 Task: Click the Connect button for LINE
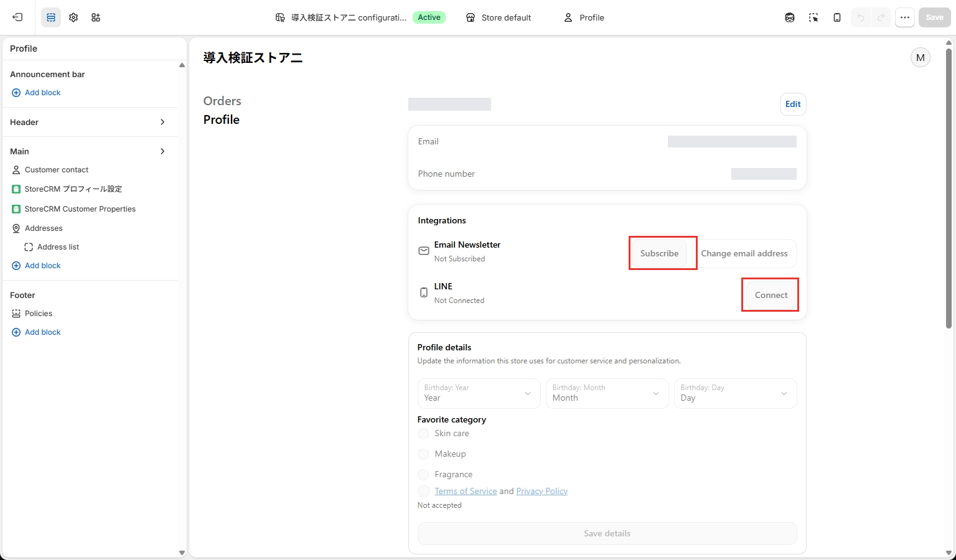pos(771,295)
